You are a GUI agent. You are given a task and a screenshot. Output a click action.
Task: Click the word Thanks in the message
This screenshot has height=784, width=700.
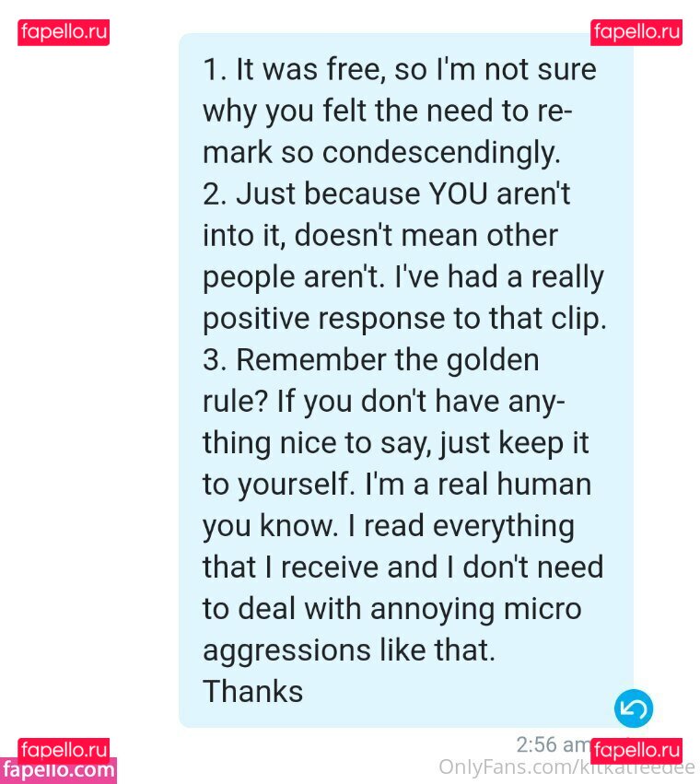pyautogui.click(x=253, y=692)
